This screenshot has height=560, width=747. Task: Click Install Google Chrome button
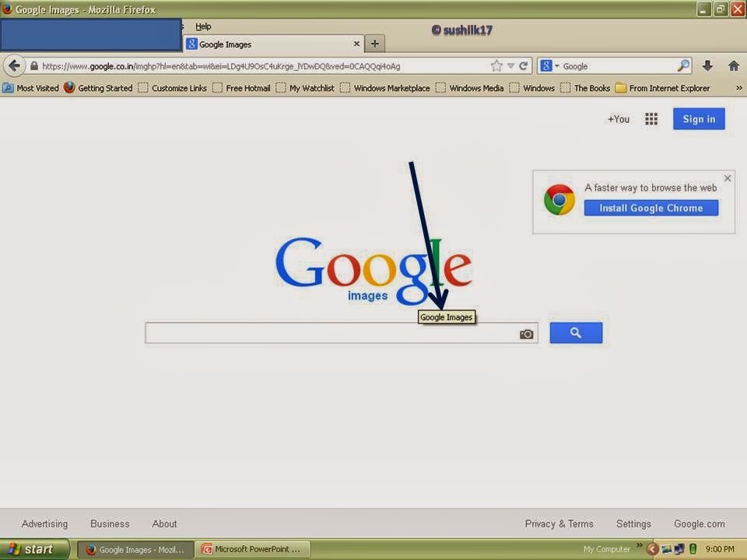click(651, 208)
